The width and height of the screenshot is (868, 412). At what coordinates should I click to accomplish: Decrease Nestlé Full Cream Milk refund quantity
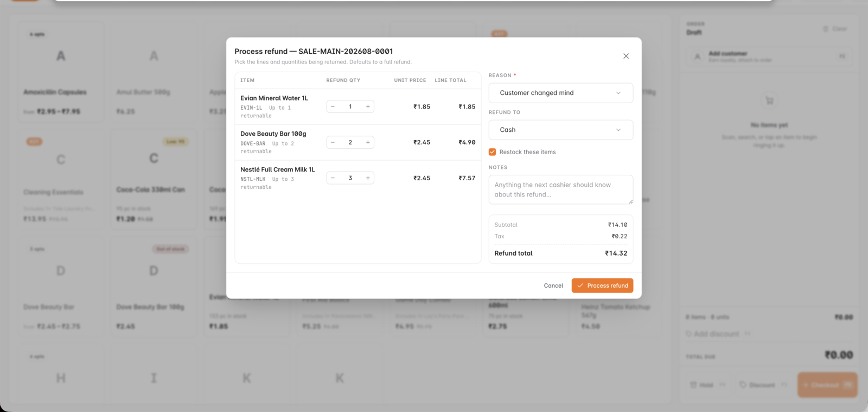tap(333, 178)
